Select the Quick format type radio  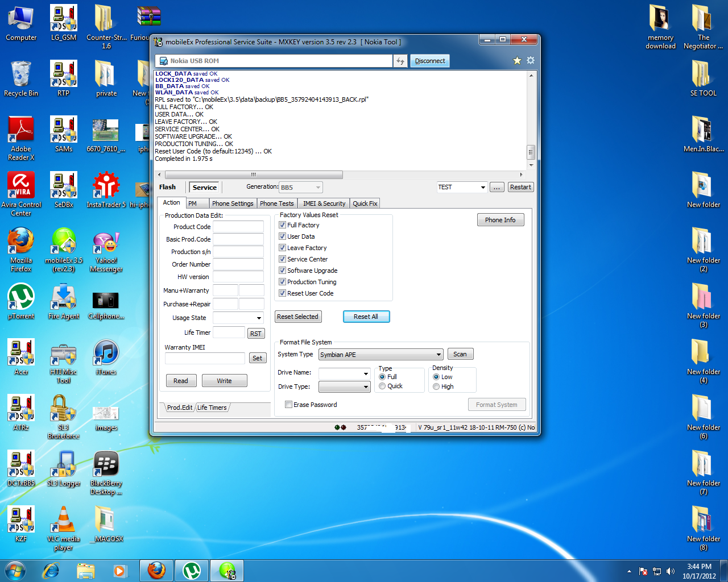point(382,386)
